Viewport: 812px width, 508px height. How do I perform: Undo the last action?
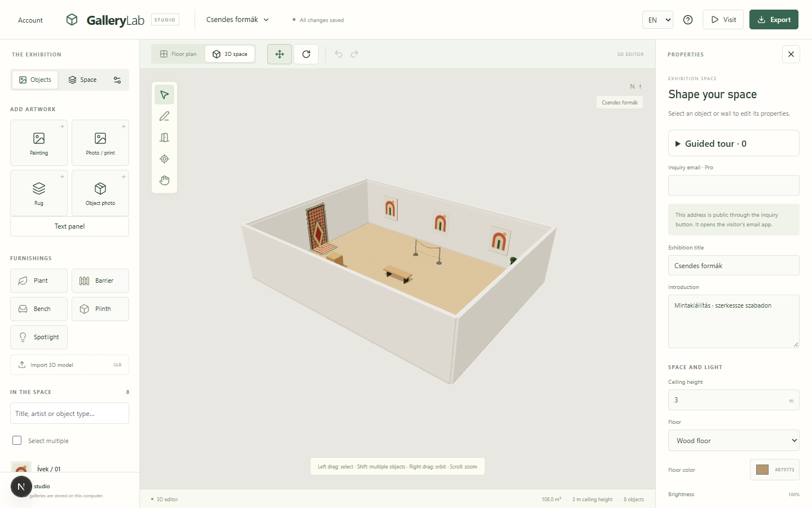pyautogui.click(x=338, y=54)
